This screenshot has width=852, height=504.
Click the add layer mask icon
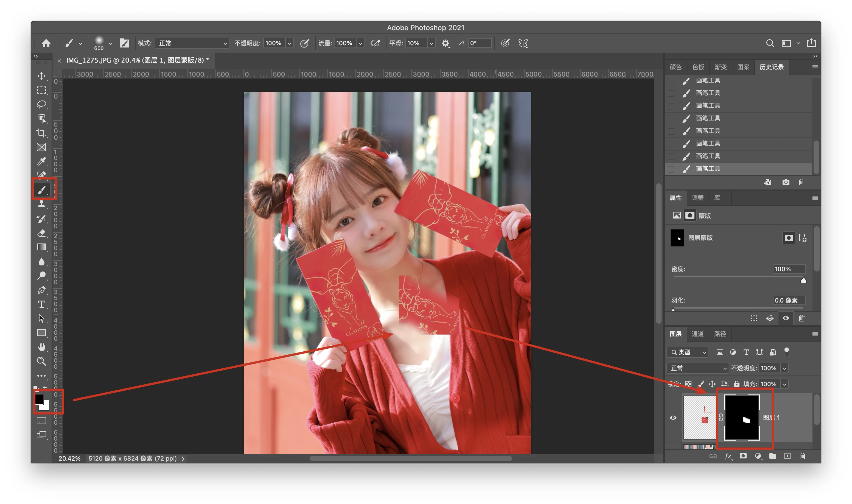[743, 456]
